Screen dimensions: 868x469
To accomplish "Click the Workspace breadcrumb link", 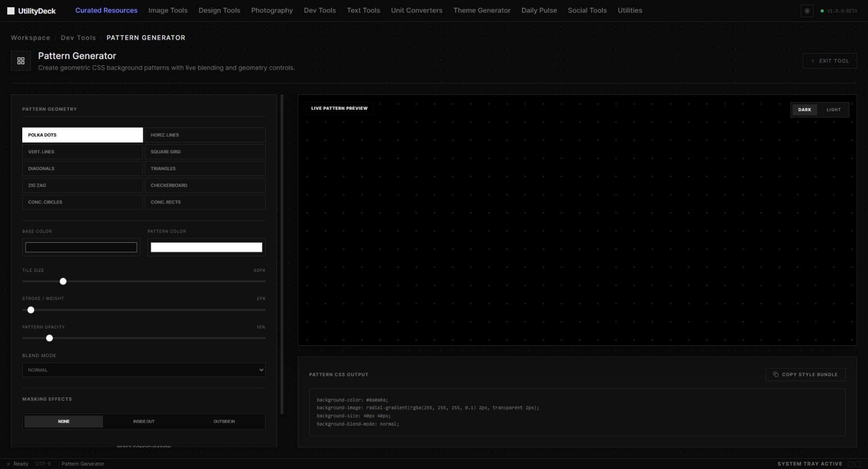I will [x=30, y=37].
